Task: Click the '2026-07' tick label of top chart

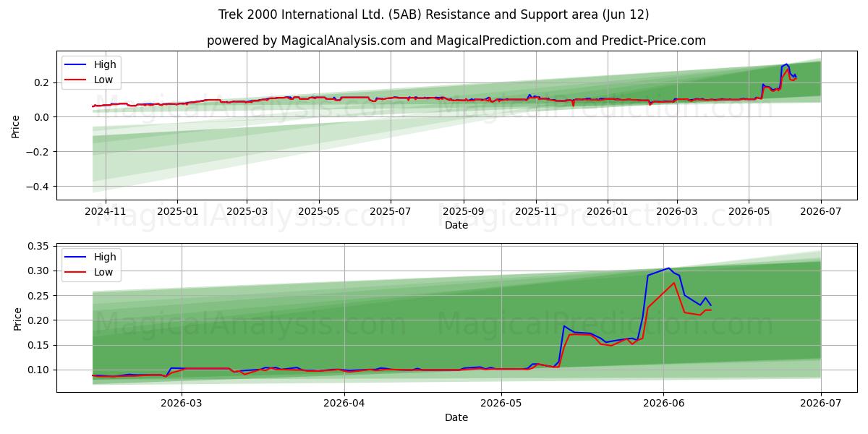Action: [x=821, y=212]
